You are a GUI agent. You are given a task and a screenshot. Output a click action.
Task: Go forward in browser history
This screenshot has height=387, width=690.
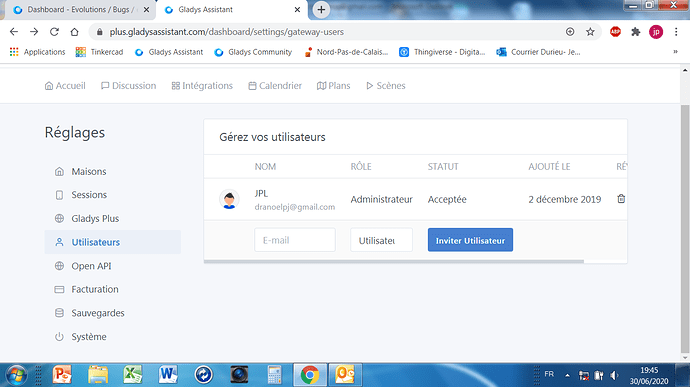coord(34,32)
